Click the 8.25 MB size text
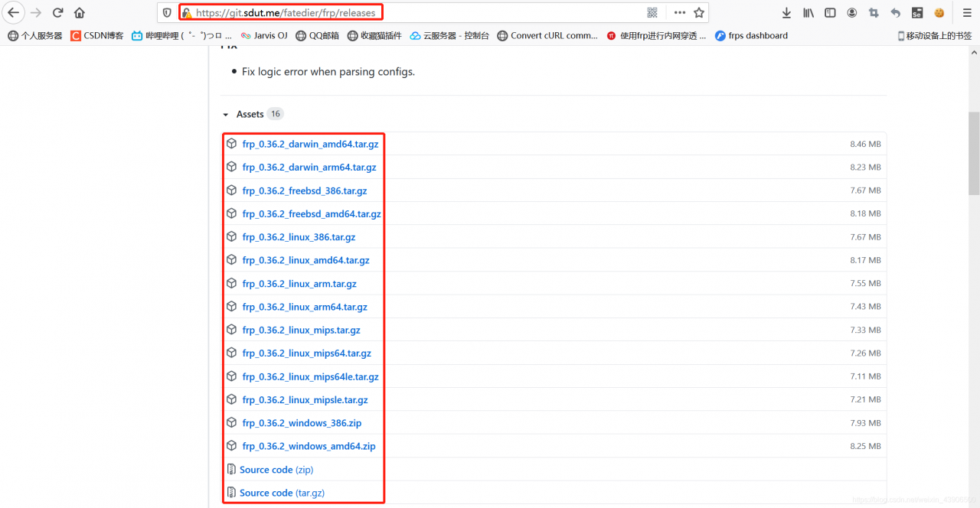Screen dimensions: 980x508 pos(865,446)
